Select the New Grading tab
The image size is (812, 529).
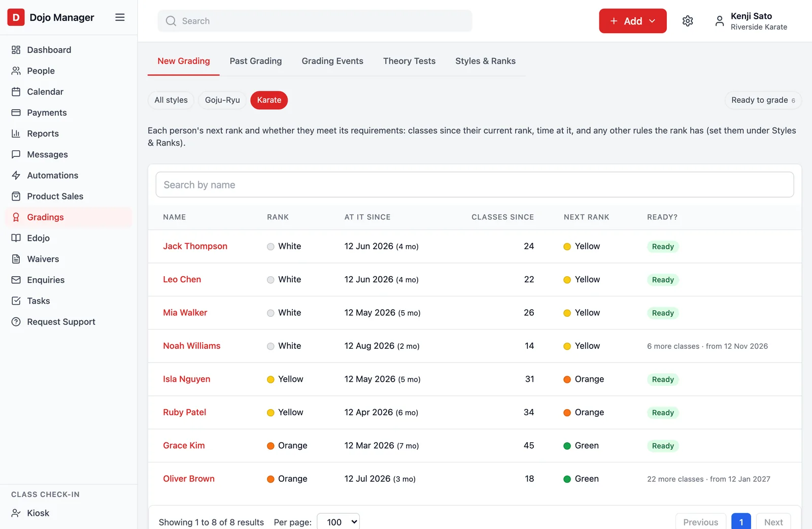(x=184, y=61)
